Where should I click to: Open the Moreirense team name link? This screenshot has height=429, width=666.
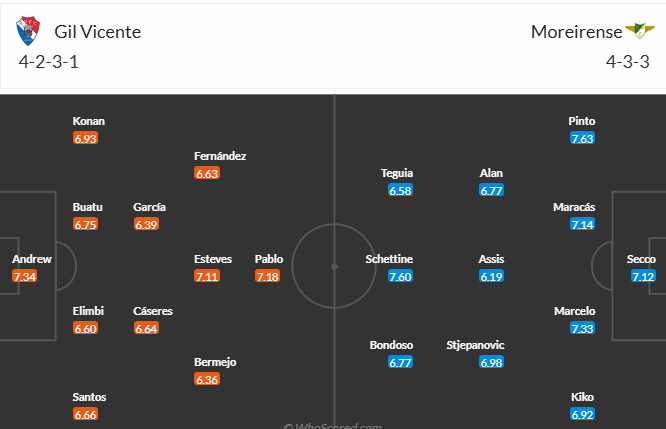click(576, 32)
